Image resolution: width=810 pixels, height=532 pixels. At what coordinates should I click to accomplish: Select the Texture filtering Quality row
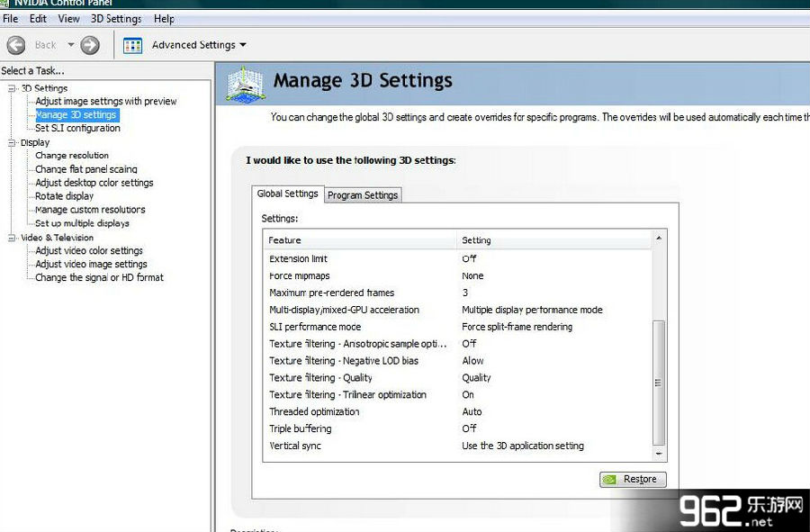pos(458,378)
